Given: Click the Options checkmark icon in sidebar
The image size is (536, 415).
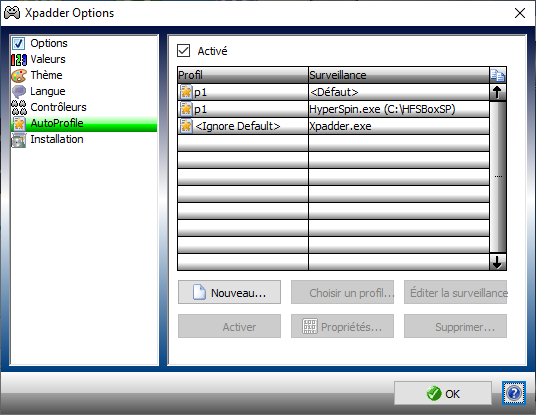Looking at the screenshot, I should coord(18,43).
